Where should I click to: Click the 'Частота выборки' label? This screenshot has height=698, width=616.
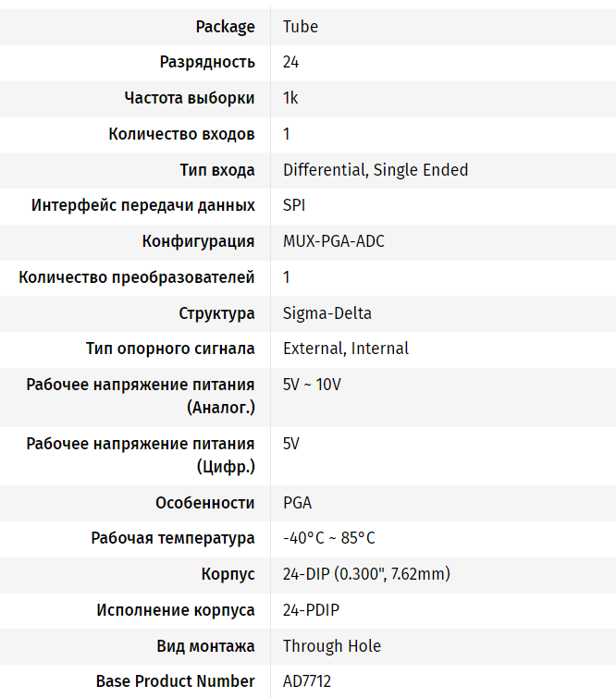point(190,98)
